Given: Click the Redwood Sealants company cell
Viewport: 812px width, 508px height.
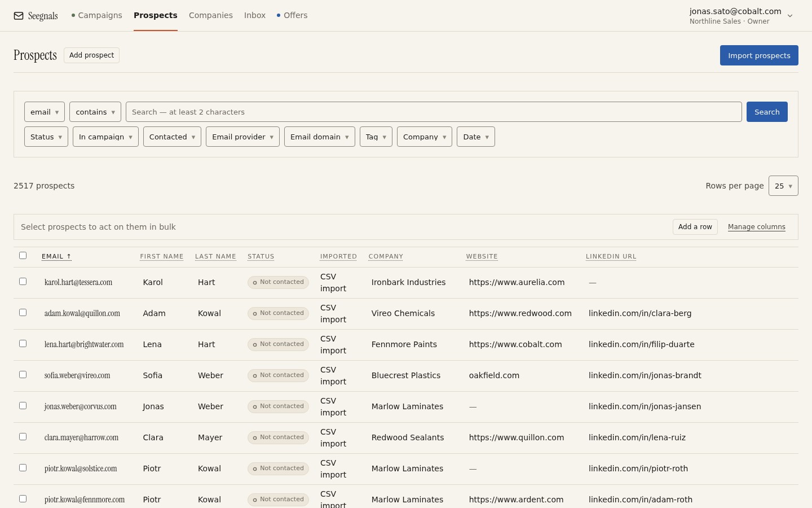Looking at the screenshot, I should coord(408,437).
